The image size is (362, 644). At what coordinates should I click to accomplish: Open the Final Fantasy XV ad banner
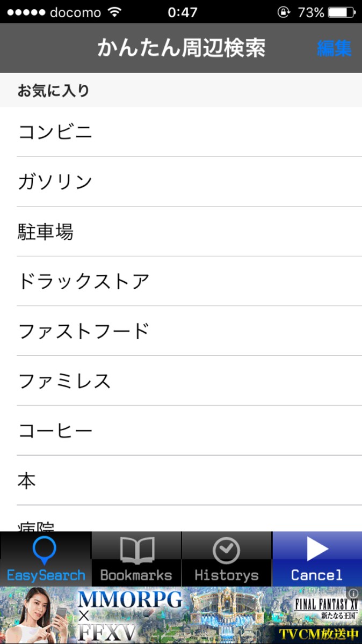point(181,616)
